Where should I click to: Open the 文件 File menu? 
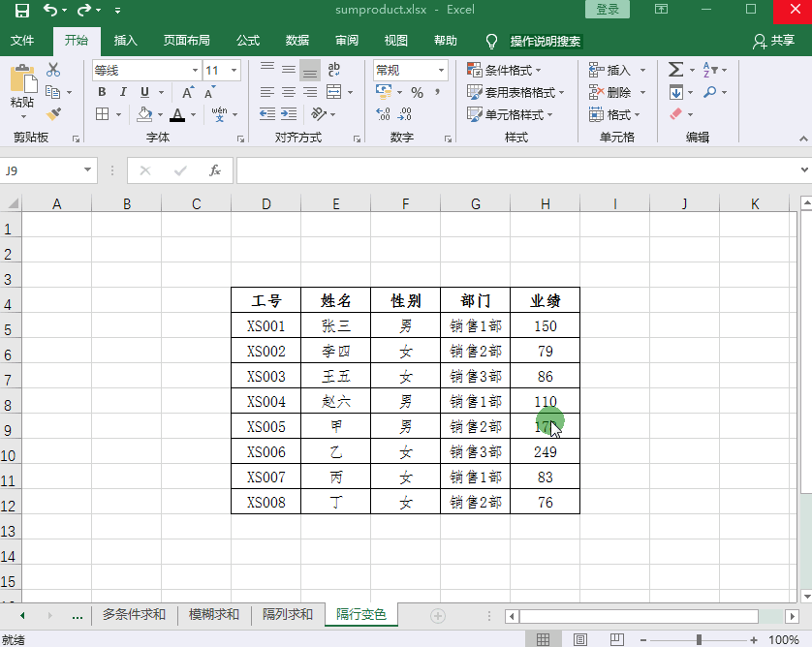pyautogui.click(x=22, y=41)
